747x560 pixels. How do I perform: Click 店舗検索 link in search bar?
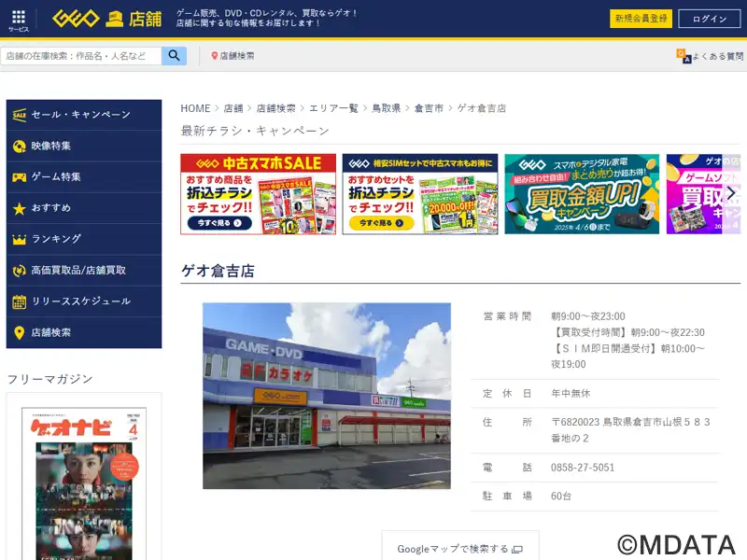[237, 56]
